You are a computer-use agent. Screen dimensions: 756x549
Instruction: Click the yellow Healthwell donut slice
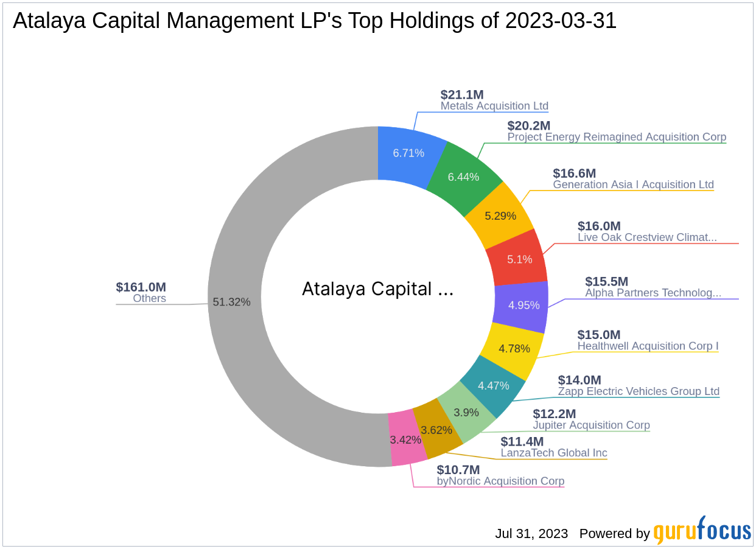click(515, 348)
